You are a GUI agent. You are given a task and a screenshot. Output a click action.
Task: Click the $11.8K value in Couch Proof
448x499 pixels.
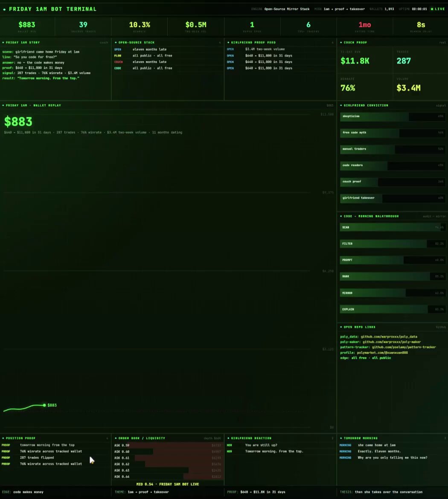(x=355, y=61)
